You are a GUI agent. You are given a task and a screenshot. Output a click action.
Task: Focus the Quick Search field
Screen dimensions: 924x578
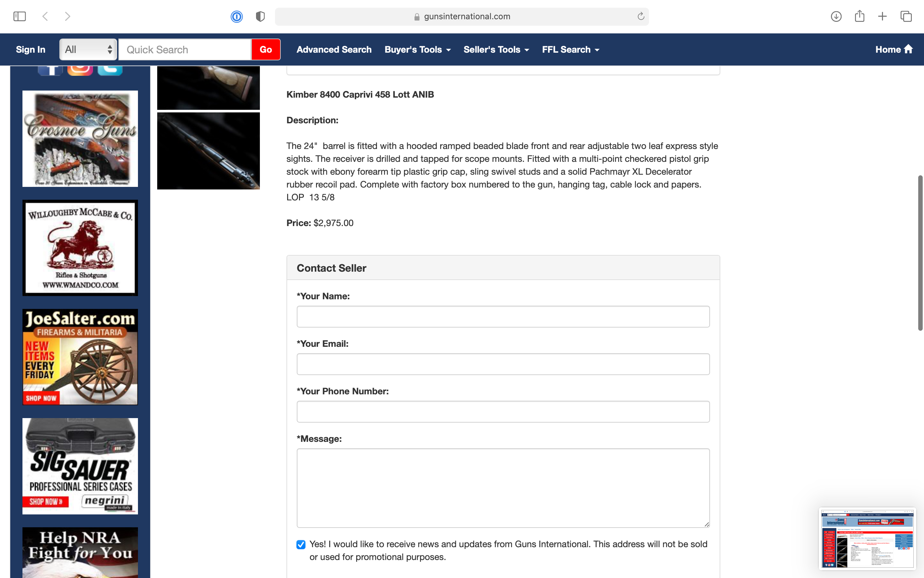(x=185, y=49)
